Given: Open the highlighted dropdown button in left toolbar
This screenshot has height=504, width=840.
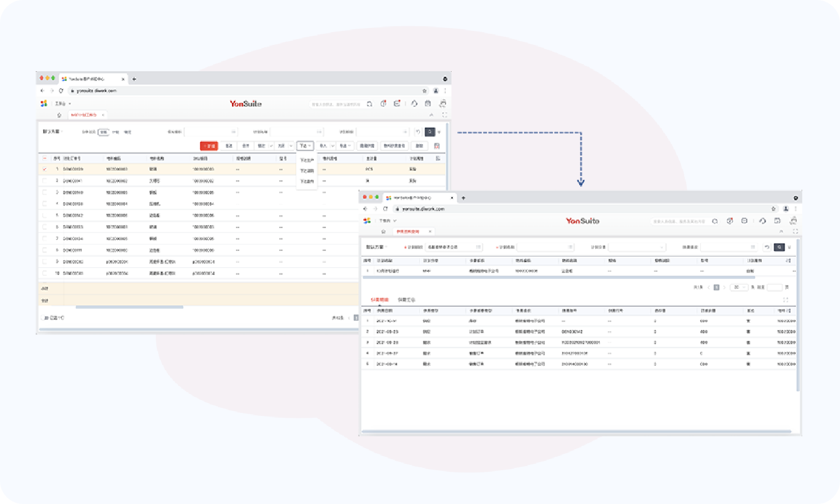Looking at the screenshot, I should tap(304, 146).
